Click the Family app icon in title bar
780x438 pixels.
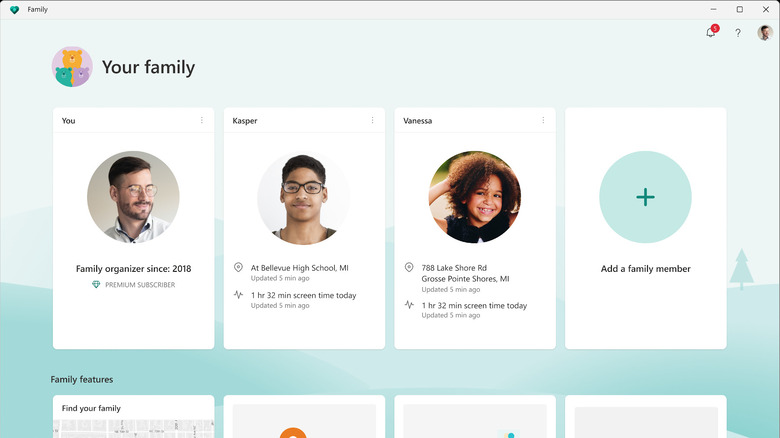tap(15, 9)
